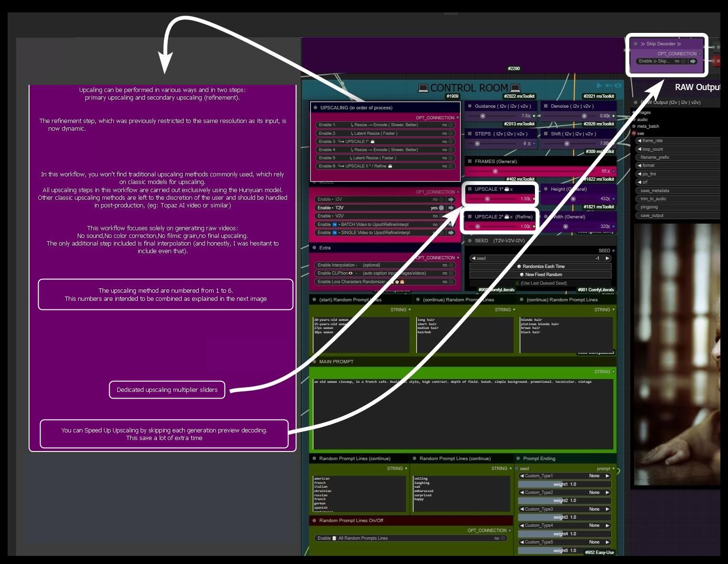Toggle Enable Interpolation (optional) switch
Viewport: 728px width, 564px height.
coord(451,265)
